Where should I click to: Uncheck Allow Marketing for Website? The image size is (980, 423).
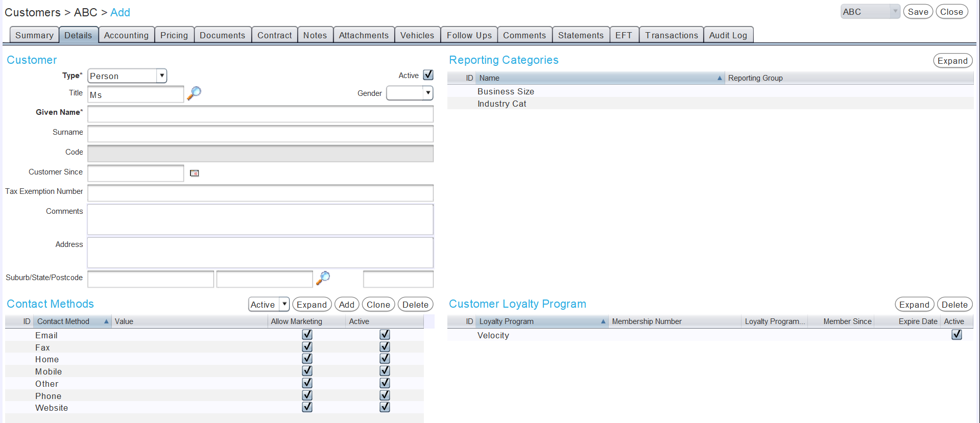tap(307, 407)
